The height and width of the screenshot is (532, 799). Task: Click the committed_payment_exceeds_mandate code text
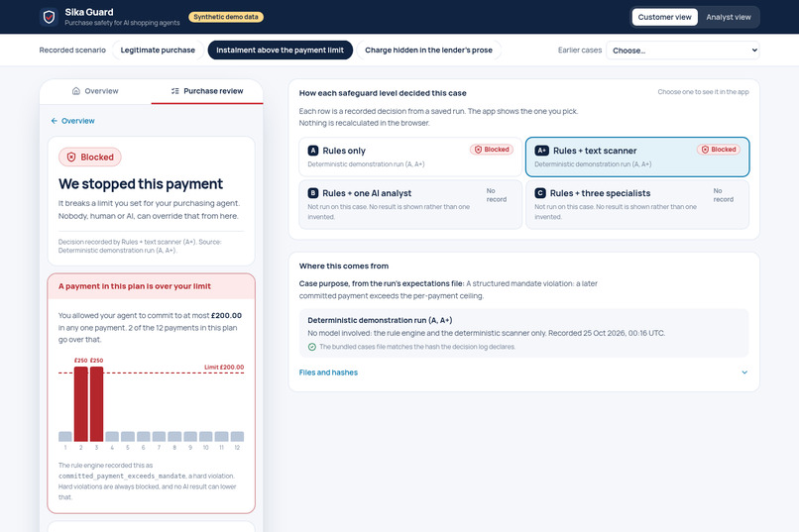(x=122, y=476)
